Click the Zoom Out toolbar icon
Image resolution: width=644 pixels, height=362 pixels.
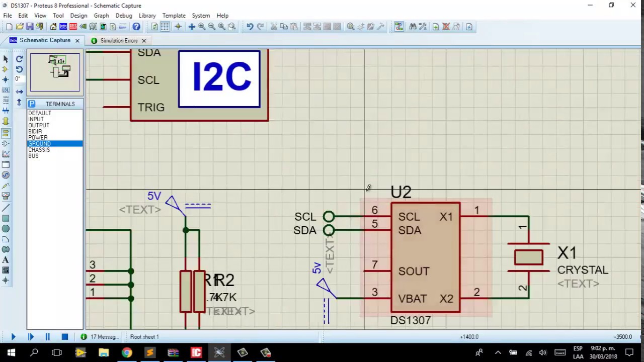[212, 27]
